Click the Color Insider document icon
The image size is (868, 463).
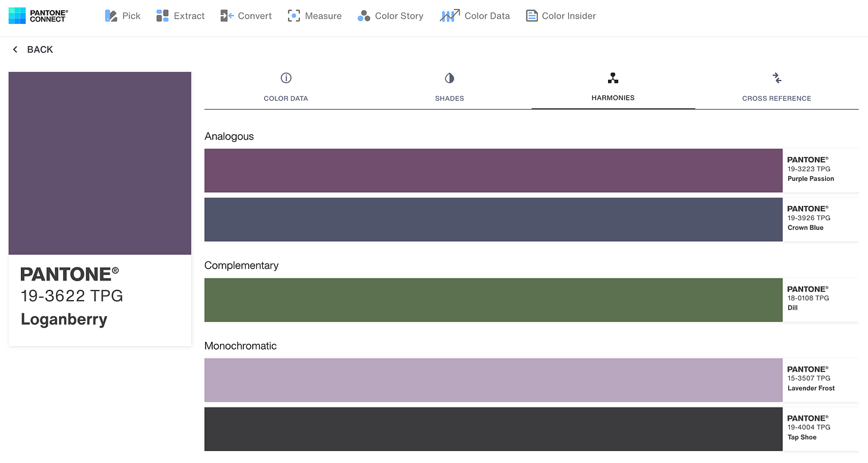(x=532, y=16)
